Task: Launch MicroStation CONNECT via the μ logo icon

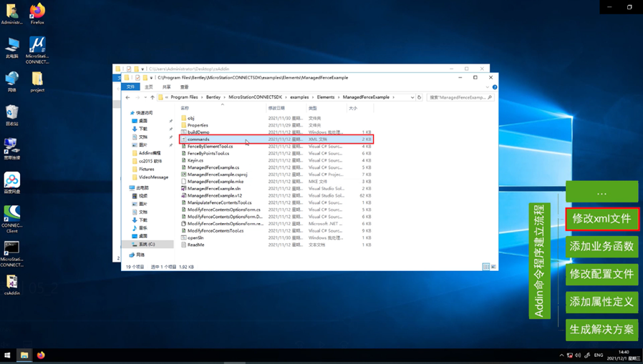Action: [x=37, y=50]
